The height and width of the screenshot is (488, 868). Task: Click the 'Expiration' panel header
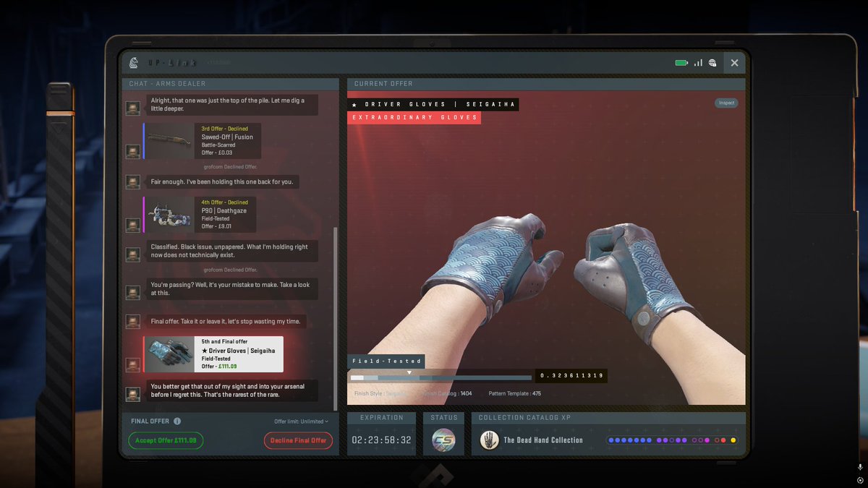pos(381,417)
